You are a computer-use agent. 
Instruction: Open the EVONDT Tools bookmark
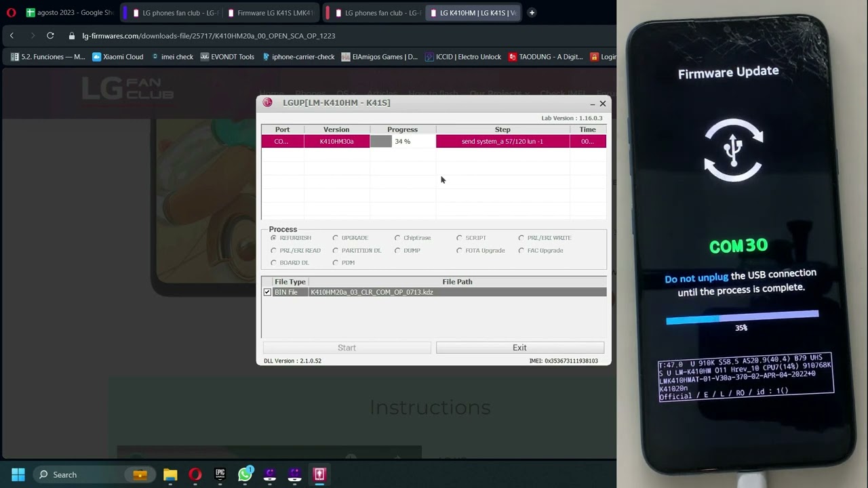(227, 57)
